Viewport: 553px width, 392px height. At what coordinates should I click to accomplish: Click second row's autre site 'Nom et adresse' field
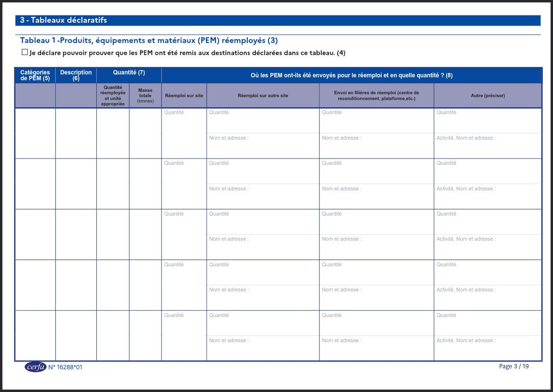tap(263, 197)
